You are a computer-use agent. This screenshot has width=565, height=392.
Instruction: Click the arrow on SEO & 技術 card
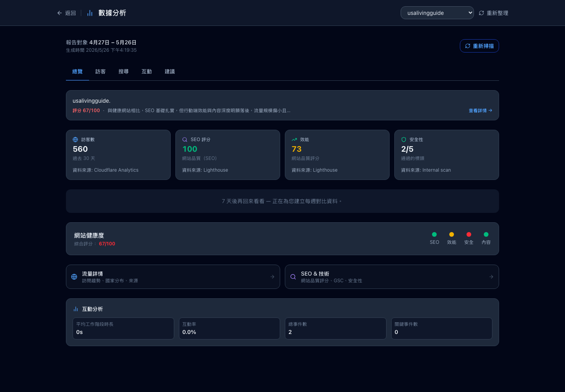coord(491,277)
